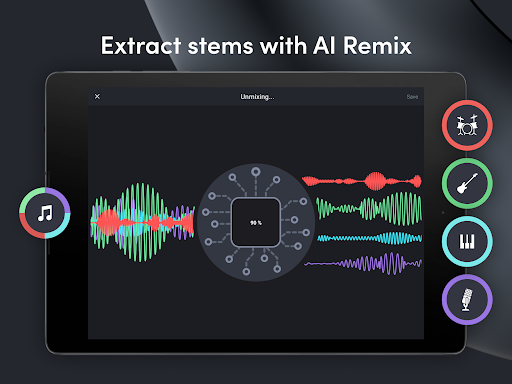Select the green bass waveform
512x384 pixels.
[x=369, y=209]
